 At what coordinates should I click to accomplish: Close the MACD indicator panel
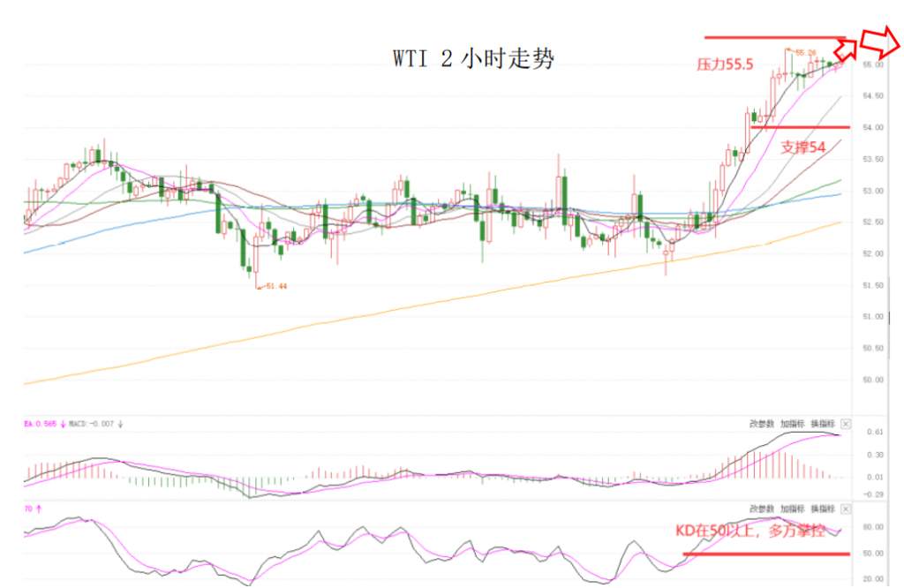[845, 424]
